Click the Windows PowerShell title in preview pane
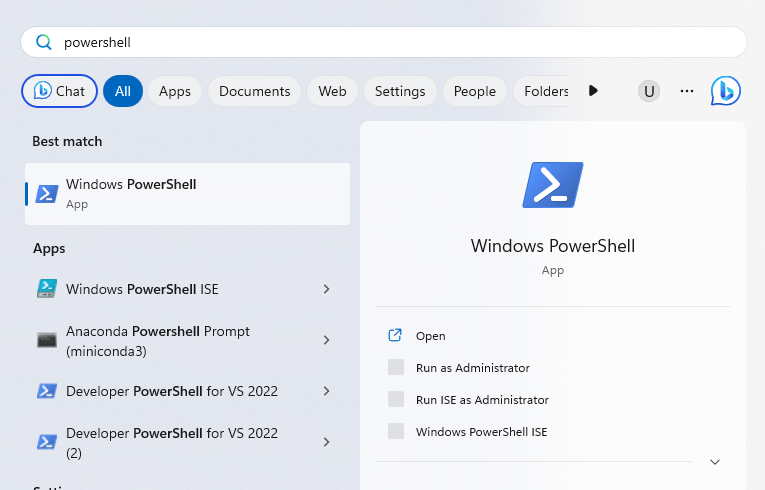This screenshot has height=490, width=765. point(553,245)
